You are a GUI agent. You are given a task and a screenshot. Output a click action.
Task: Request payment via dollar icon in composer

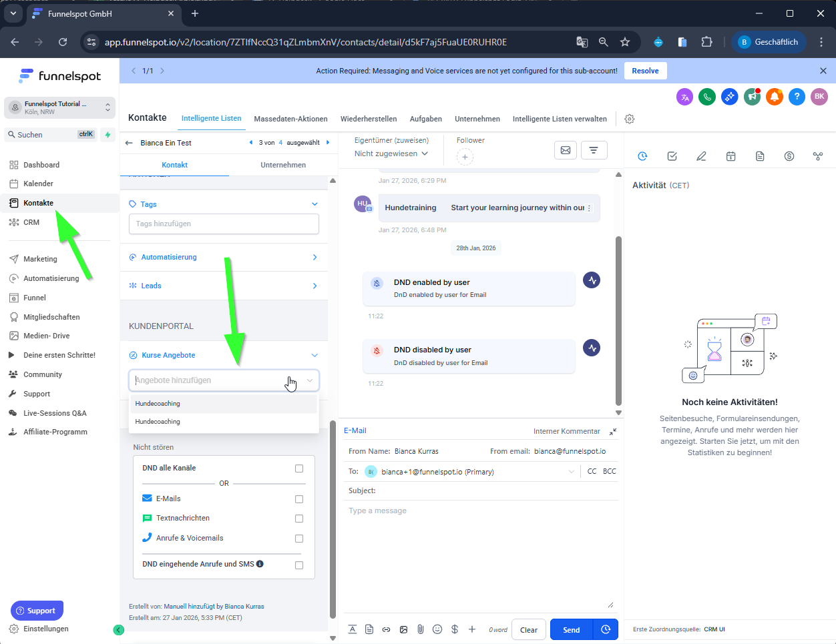(x=455, y=629)
